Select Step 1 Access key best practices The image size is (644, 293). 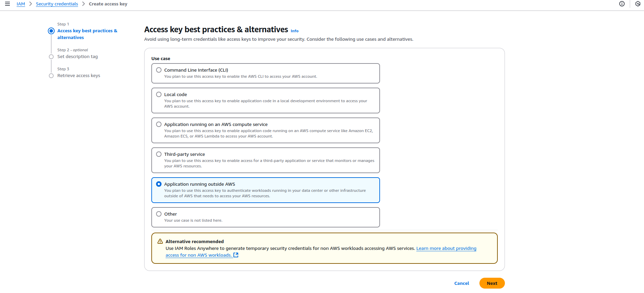(87, 34)
